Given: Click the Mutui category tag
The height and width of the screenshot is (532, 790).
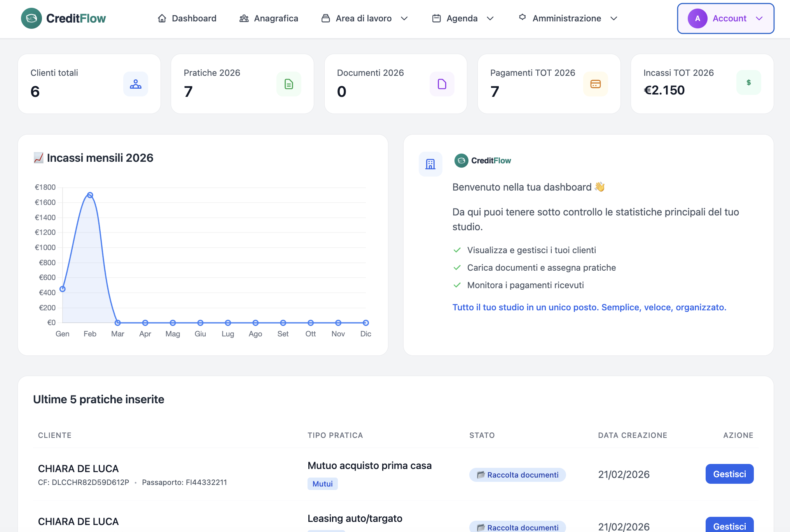Looking at the screenshot, I should 322,484.
